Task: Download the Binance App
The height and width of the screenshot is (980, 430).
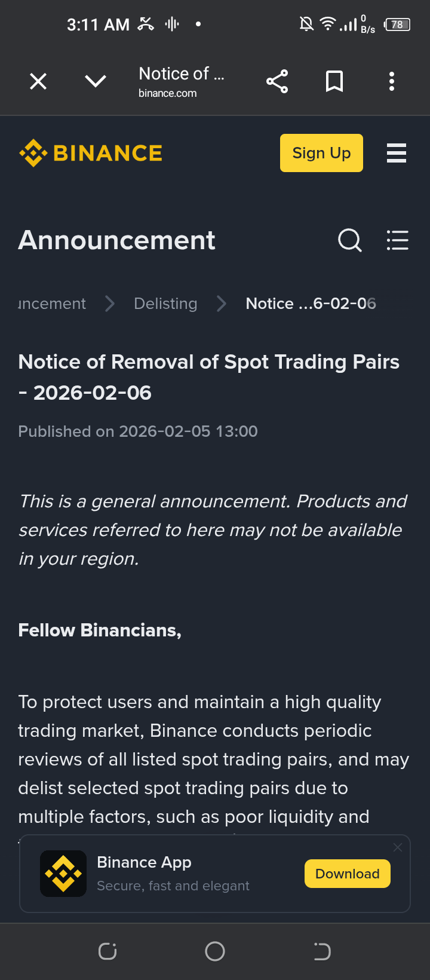Action: [347, 874]
